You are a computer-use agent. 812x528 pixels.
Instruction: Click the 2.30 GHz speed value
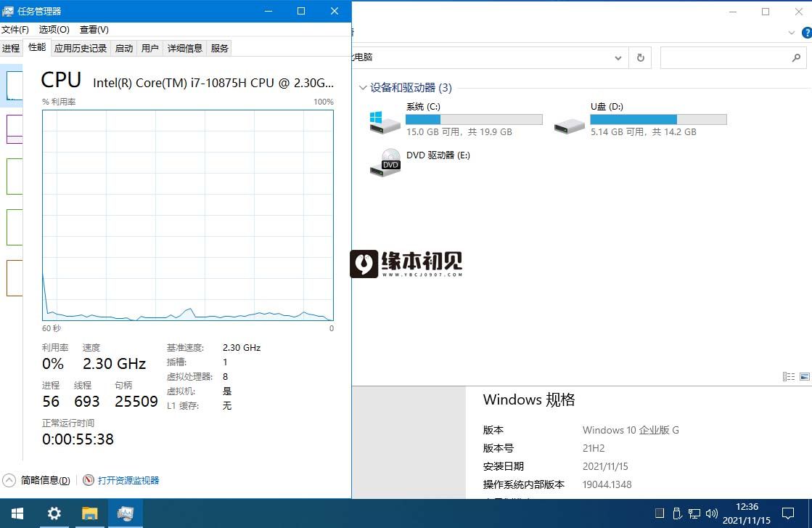(115, 364)
